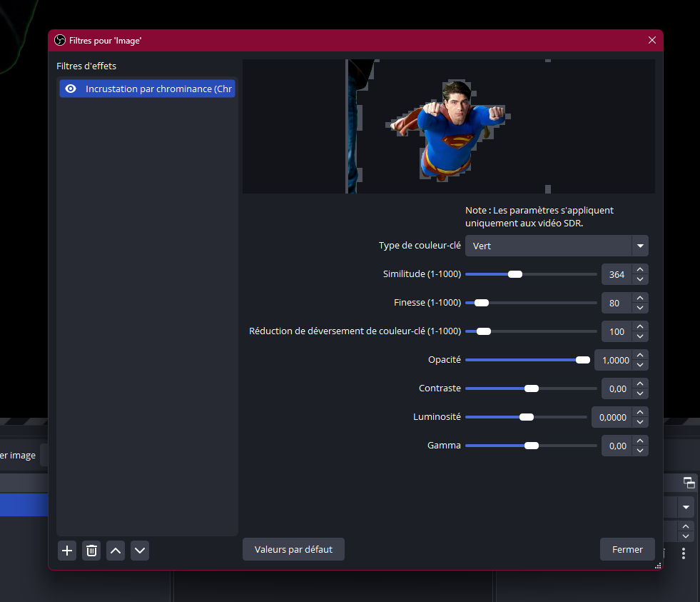
Task: Open the Type de couleur-clé dropdown
Action: (557, 246)
